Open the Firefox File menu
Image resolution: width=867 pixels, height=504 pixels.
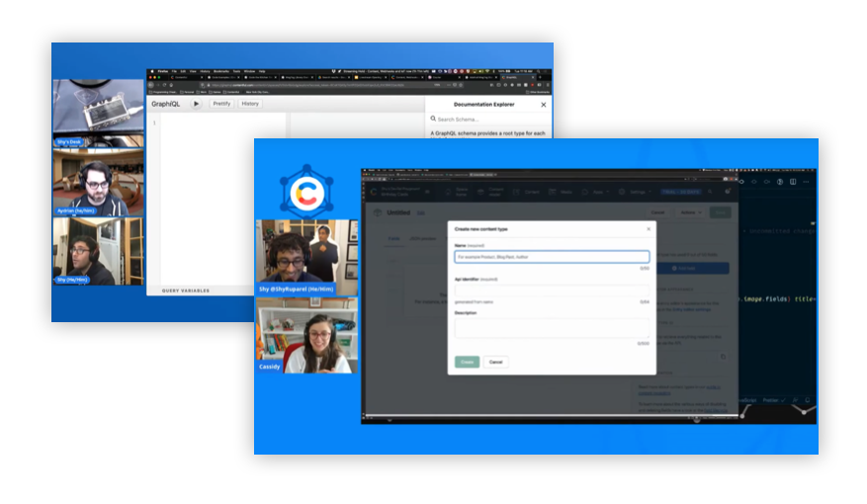pos(174,71)
